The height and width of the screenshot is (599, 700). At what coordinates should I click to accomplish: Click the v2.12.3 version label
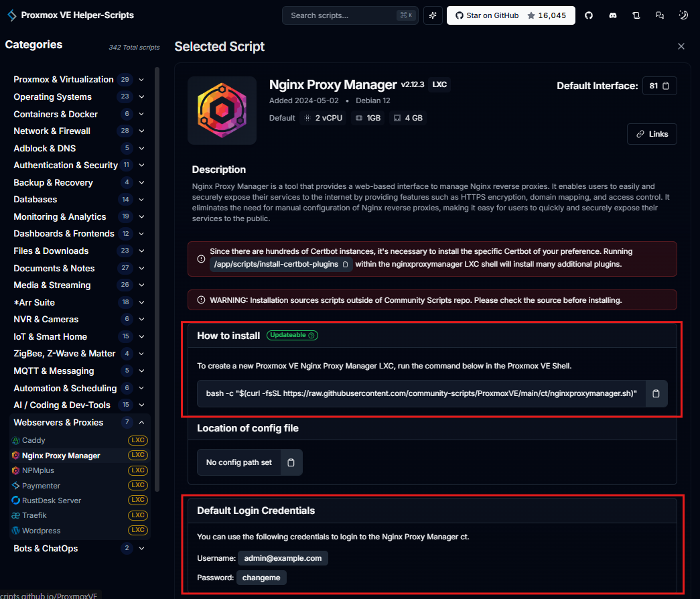pyautogui.click(x=412, y=84)
